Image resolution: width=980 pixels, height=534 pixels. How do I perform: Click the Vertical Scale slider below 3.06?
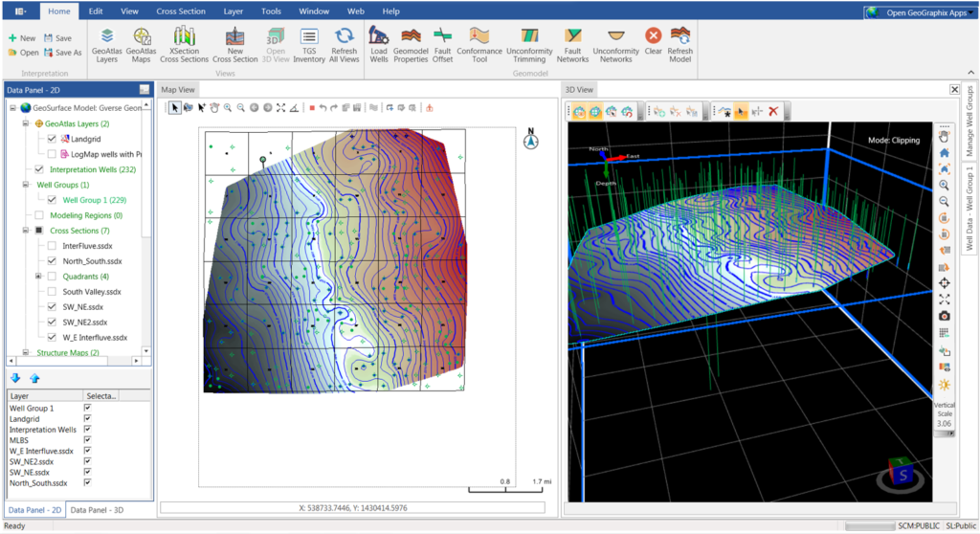tap(945, 433)
